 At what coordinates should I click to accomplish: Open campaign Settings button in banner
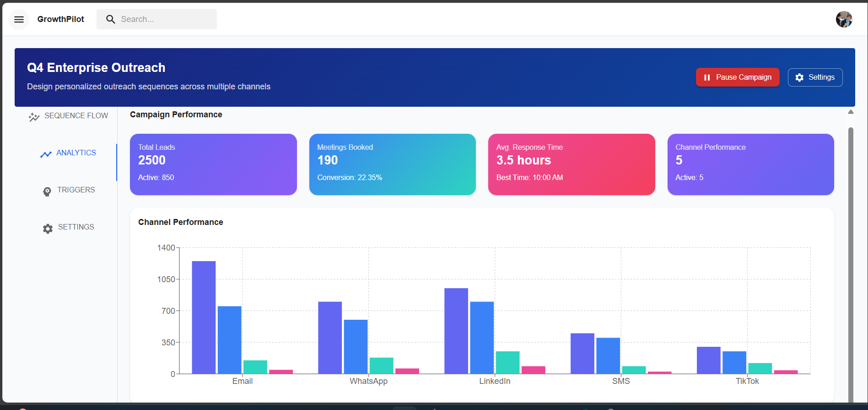pyautogui.click(x=815, y=77)
